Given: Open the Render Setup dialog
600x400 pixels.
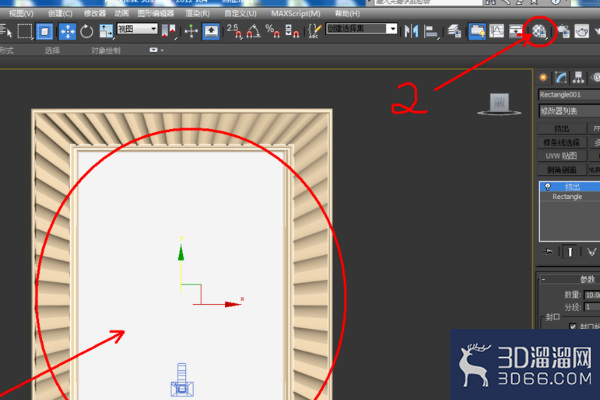Looking at the screenshot, I should [x=564, y=31].
